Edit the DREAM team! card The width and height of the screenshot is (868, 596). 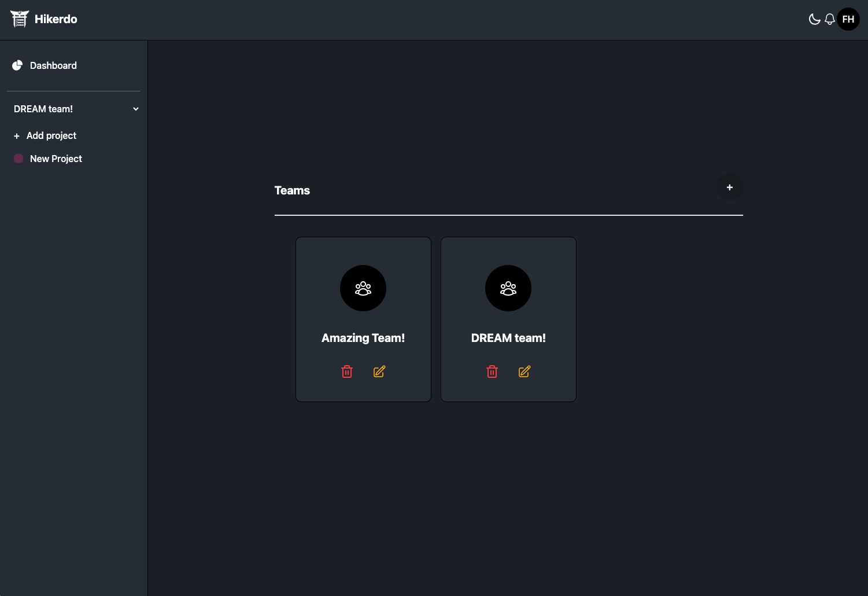coord(525,371)
